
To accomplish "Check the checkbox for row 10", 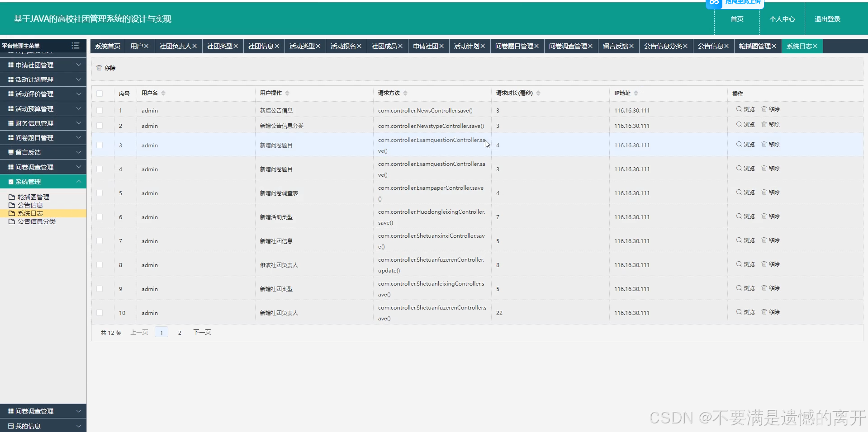I will click(x=100, y=313).
